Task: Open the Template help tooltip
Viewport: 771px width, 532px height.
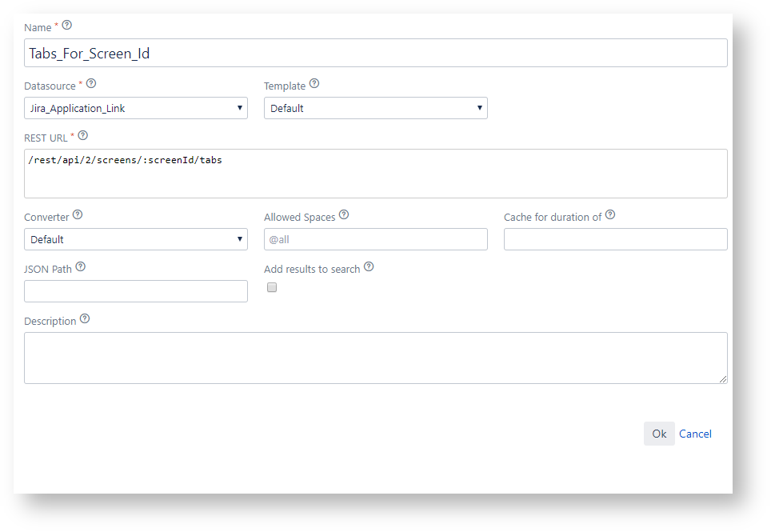Action: pos(314,82)
